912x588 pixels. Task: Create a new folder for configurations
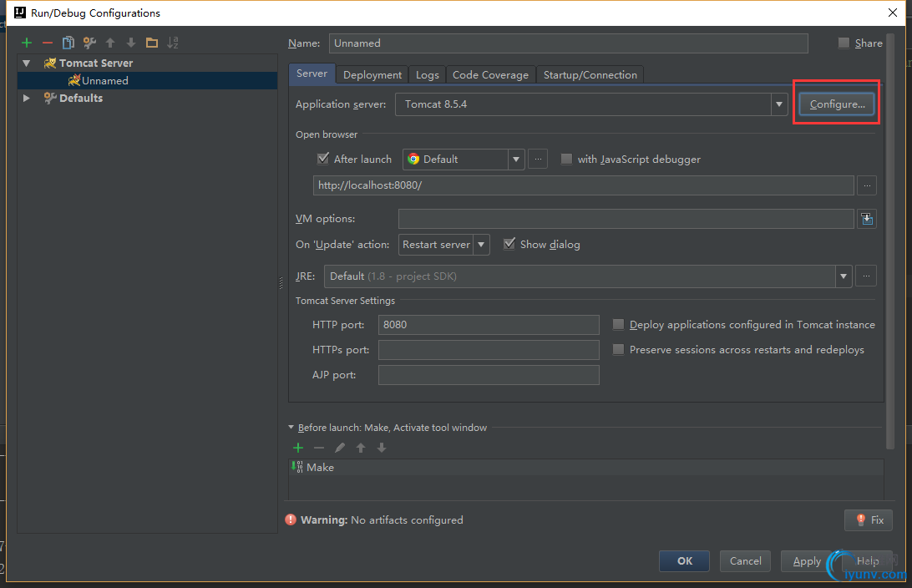(x=152, y=43)
